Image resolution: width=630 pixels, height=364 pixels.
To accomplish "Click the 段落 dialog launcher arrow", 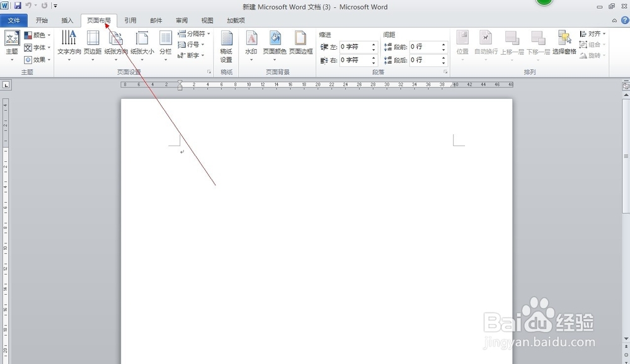I will click(x=444, y=72).
